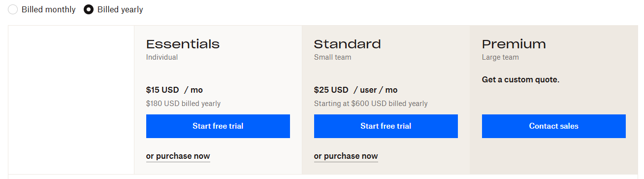Select the Billed yearly radio circle
The width and height of the screenshot is (644, 179).
click(89, 9)
